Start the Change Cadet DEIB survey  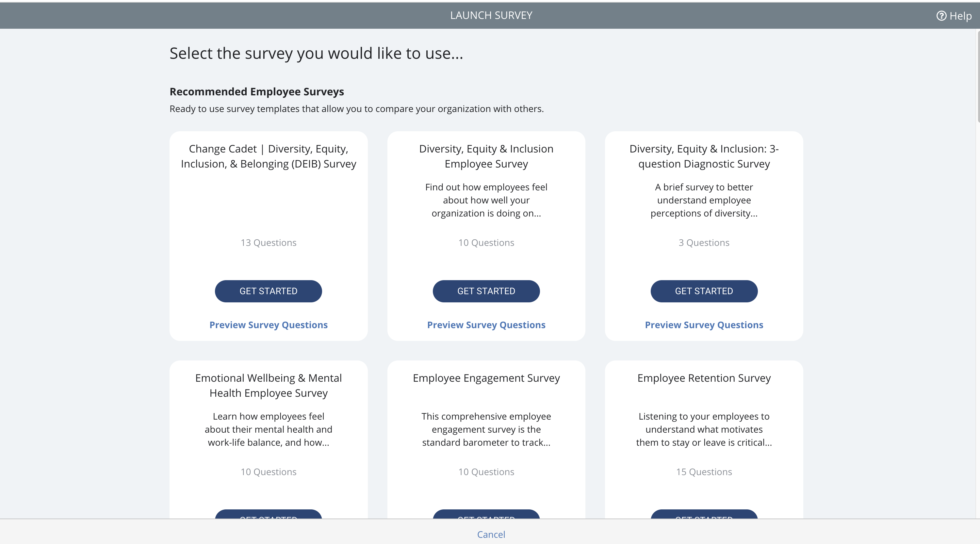tap(268, 291)
